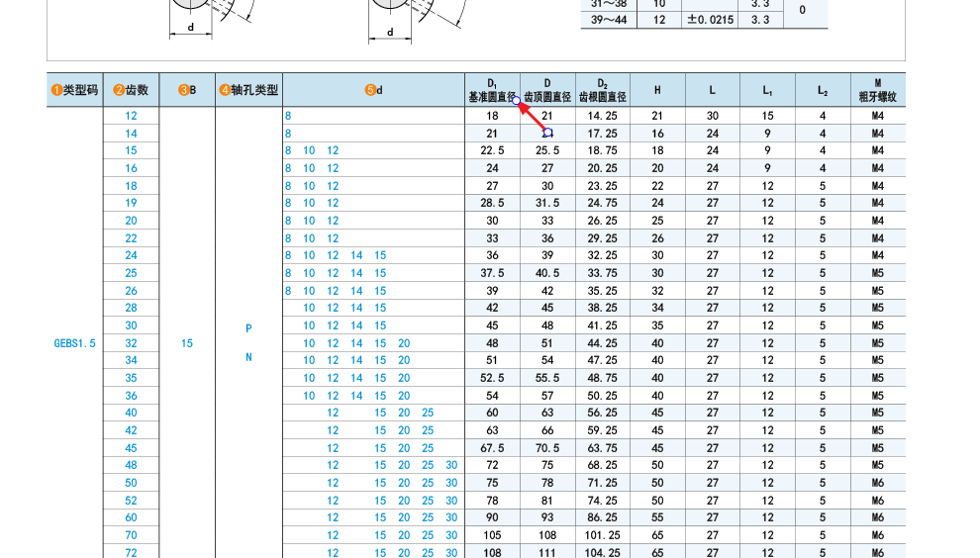Select tooth count 32 in 齿数 column
This screenshot has width=980, height=558.
click(131, 343)
